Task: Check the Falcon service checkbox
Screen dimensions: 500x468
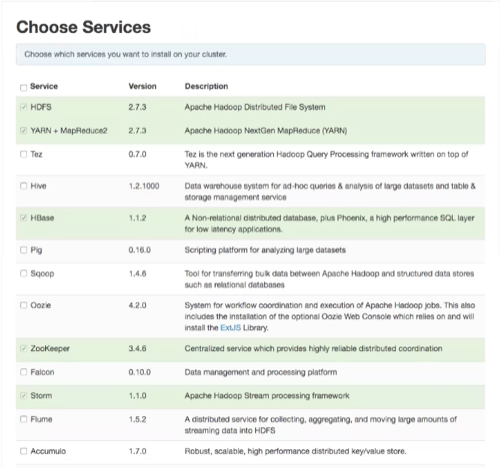Action: point(23,372)
